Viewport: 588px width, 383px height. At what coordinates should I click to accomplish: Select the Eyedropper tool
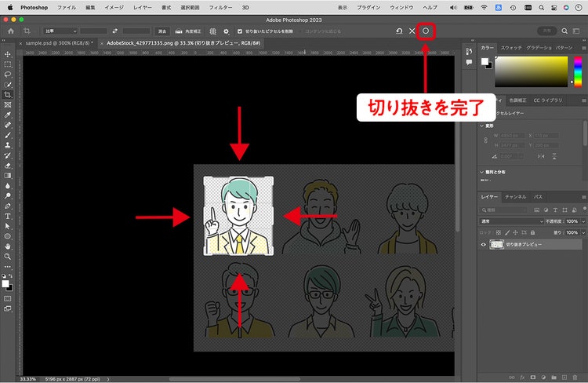(x=8, y=115)
